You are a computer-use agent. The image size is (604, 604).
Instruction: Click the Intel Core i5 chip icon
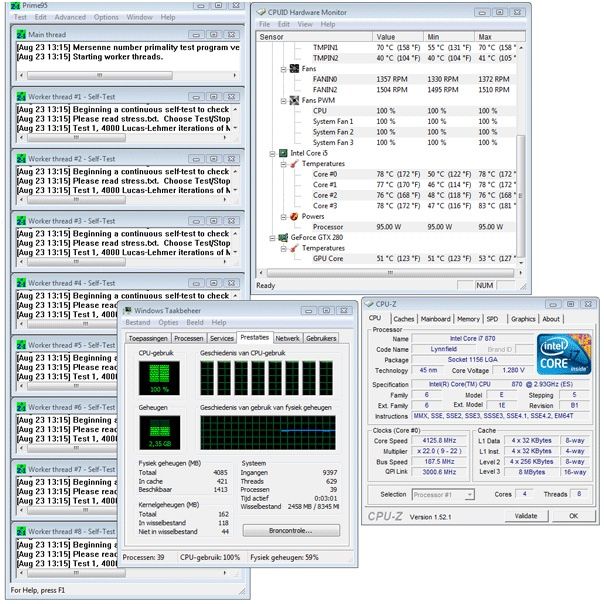[283, 153]
